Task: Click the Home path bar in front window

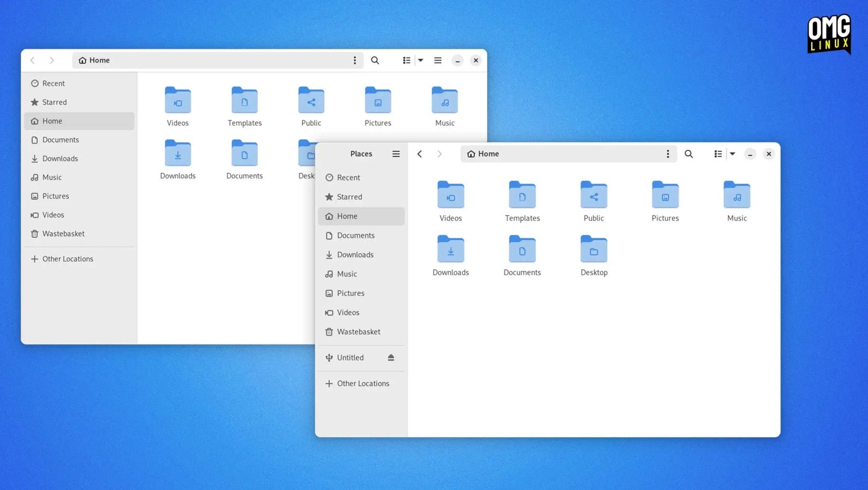Action: click(x=569, y=154)
